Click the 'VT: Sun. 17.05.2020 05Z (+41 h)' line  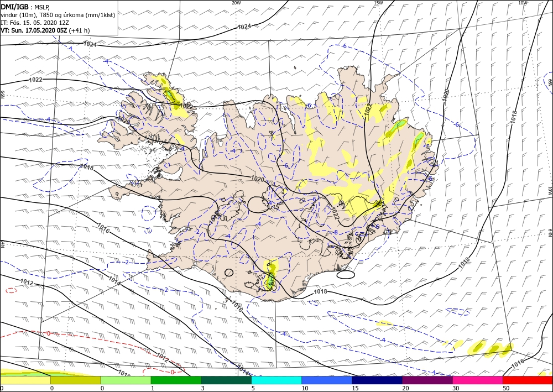45,30
